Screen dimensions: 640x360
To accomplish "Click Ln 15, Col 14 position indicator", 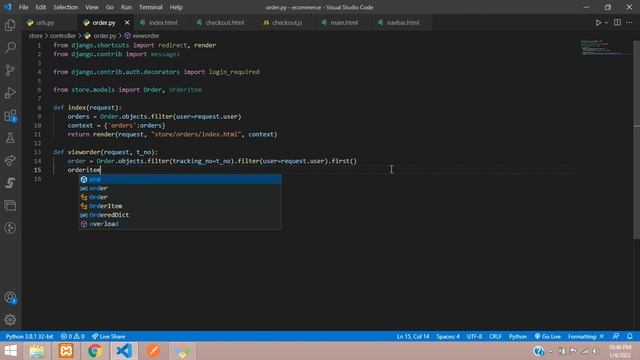I will pos(413,336).
